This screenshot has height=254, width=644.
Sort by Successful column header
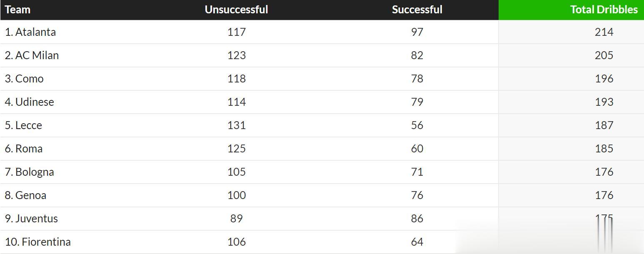[417, 10]
